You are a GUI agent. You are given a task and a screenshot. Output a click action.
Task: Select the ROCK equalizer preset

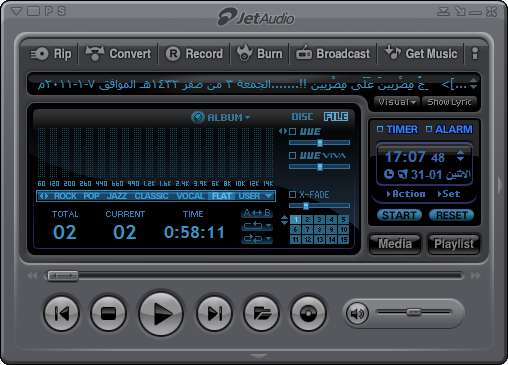(65, 196)
